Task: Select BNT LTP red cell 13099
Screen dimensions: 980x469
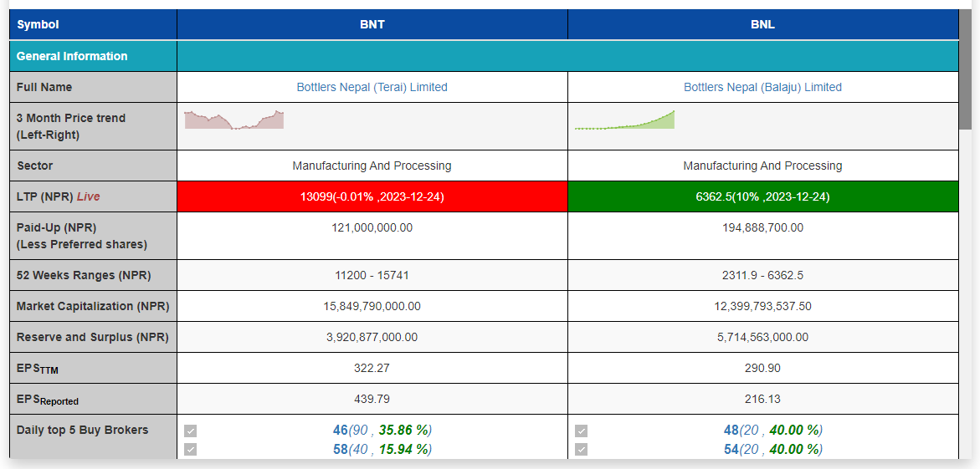Action: tap(372, 196)
